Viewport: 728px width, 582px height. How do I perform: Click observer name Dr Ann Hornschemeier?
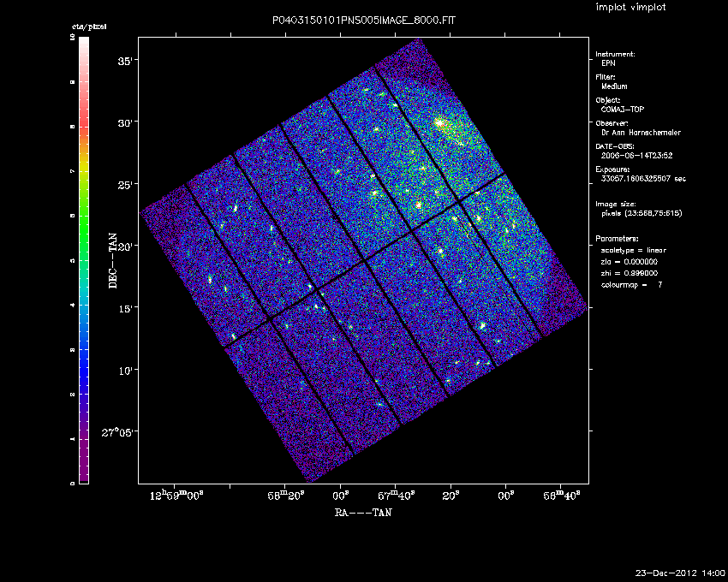tap(641, 133)
